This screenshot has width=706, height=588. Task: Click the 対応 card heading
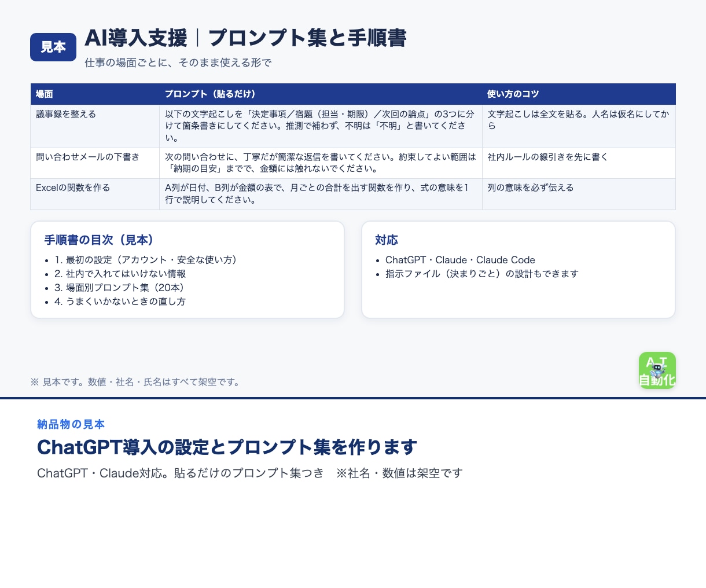(x=387, y=240)
